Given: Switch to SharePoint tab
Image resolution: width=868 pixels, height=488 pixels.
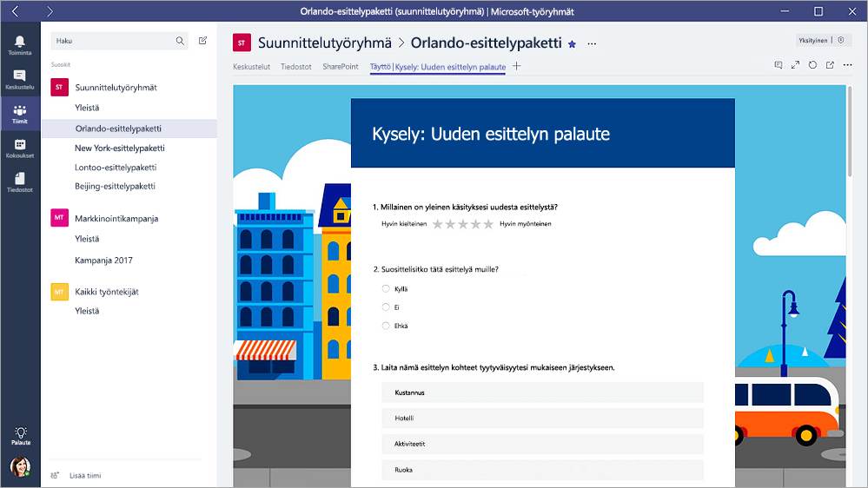Looking at the screenshot, I should pos(341,66).
